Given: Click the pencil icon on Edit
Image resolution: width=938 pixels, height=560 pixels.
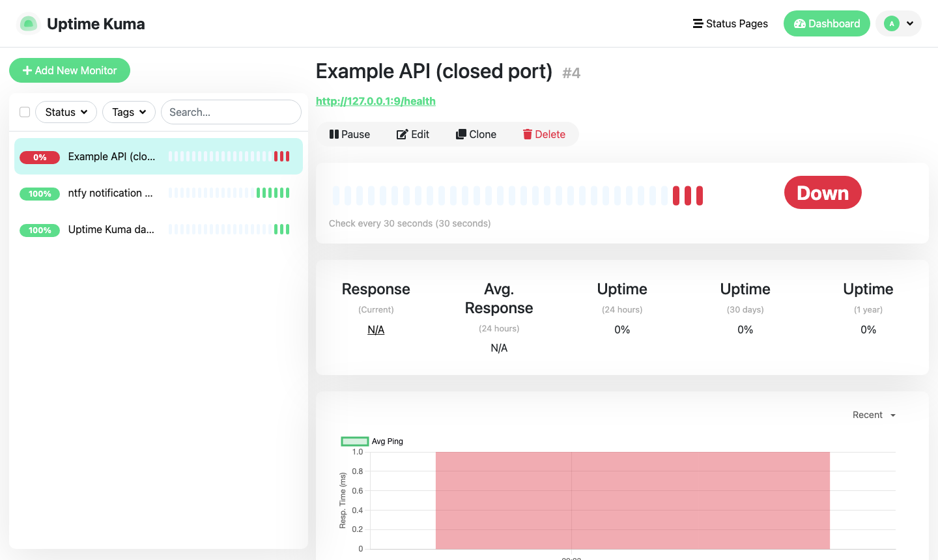Looking at the screenshot, I should coord(402,134).
